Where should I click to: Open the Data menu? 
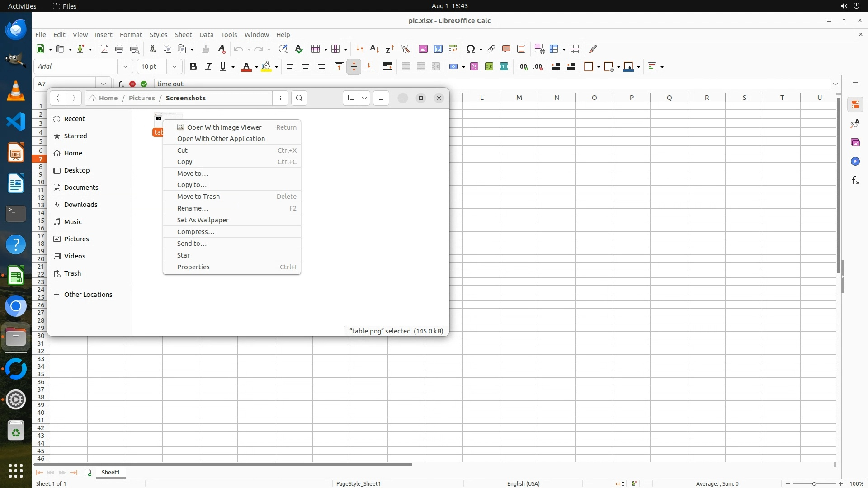pyautogui.click(x=206, y=35)
